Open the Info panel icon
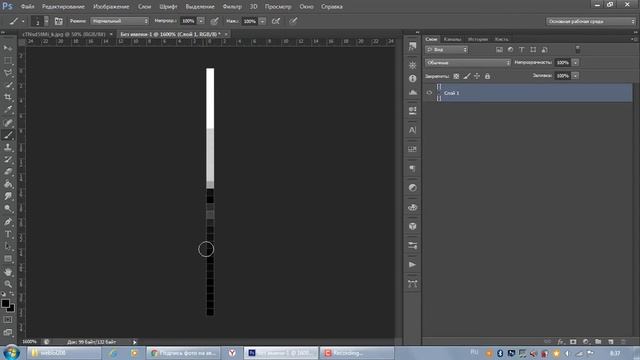The image size is (640, 360). coord(412,78)
